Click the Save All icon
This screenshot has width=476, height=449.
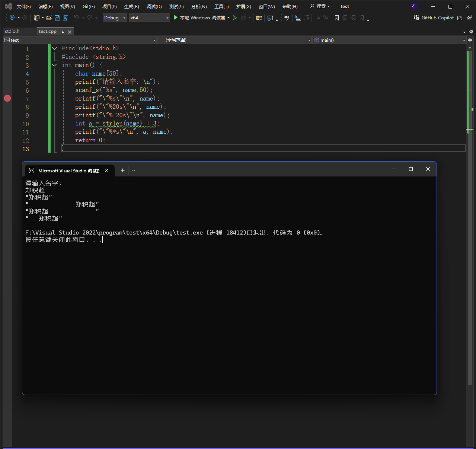[66, 17]
